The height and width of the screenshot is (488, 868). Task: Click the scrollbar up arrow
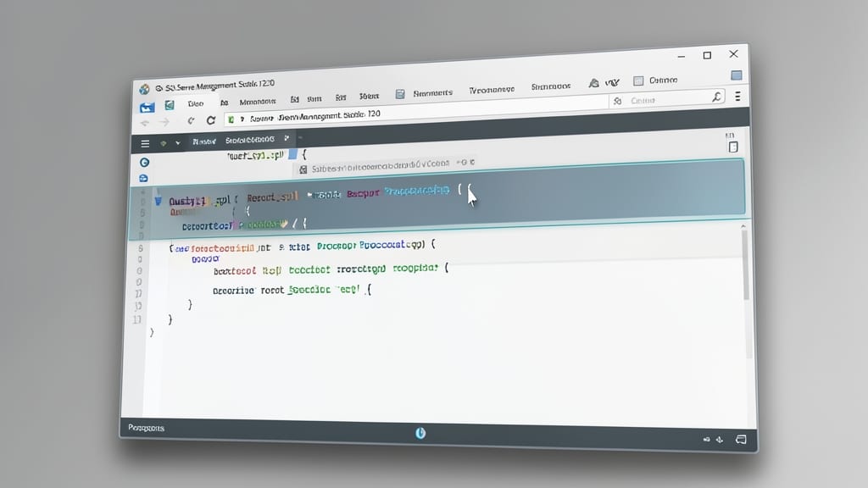click(743, 225)
